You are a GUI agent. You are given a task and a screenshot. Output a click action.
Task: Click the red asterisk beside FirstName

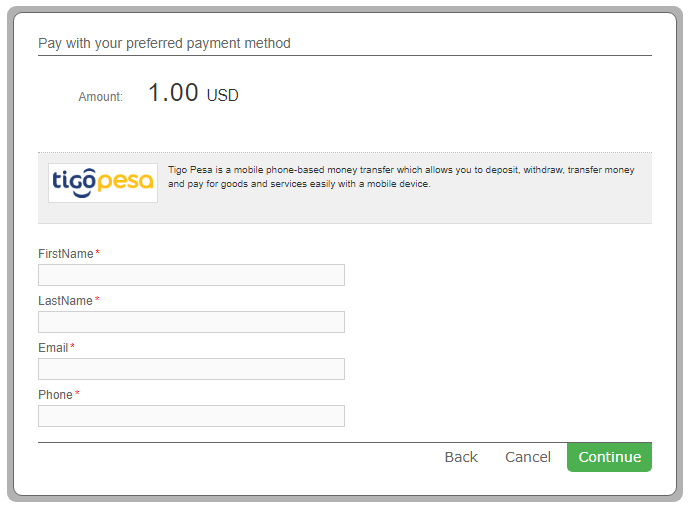(x=98, y=252)
